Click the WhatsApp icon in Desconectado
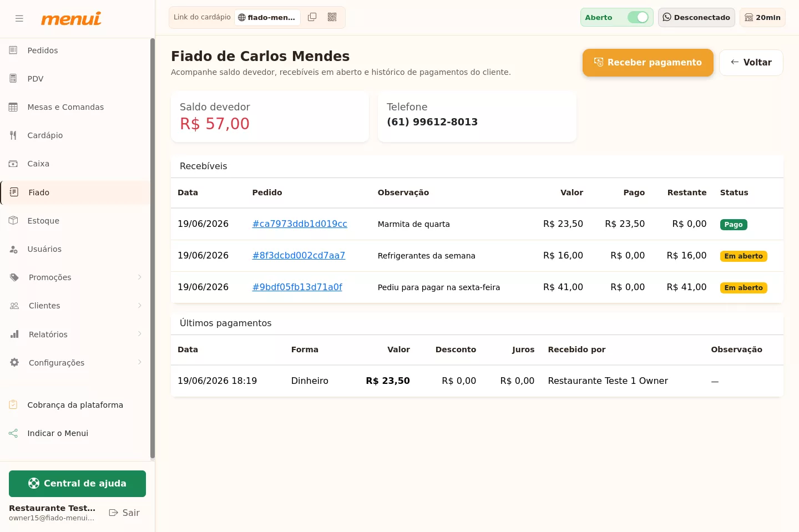This screenshot has height=532, width=799. click(667, 17)
